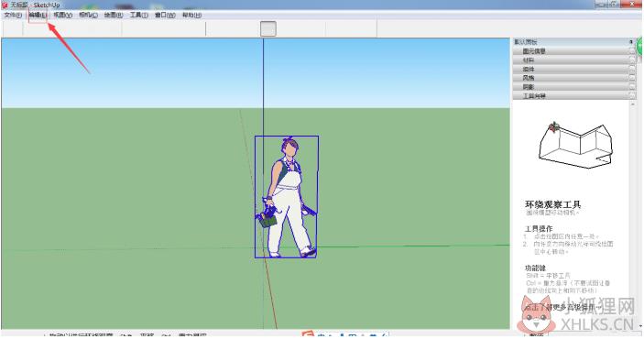Open the 帮助(H) Help menu

[191, 16]
